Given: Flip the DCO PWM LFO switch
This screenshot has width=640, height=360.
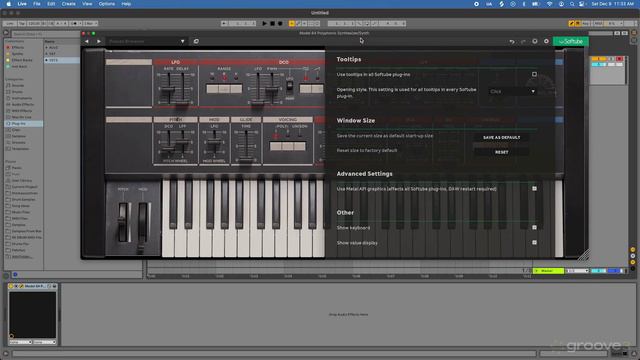Looking at the screenshot, I should click(289, 86).
